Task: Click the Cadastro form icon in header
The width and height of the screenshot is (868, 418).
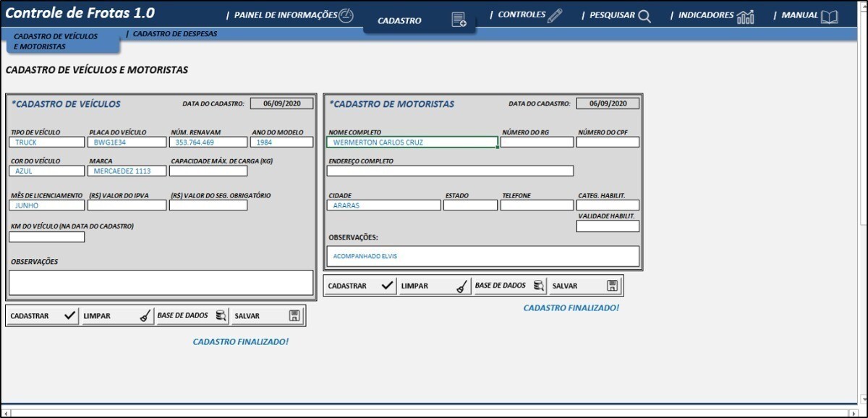Action: tap(459, 20)
